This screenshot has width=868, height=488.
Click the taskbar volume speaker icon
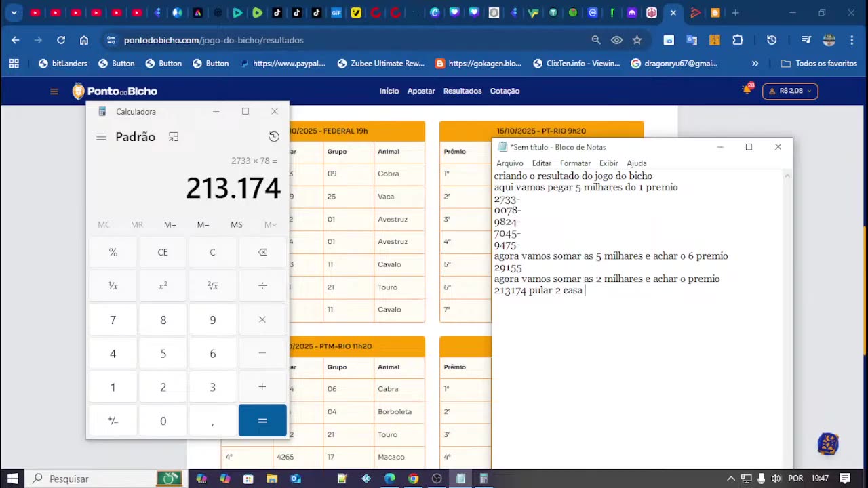pyautogui.click(x=776, y=479)
